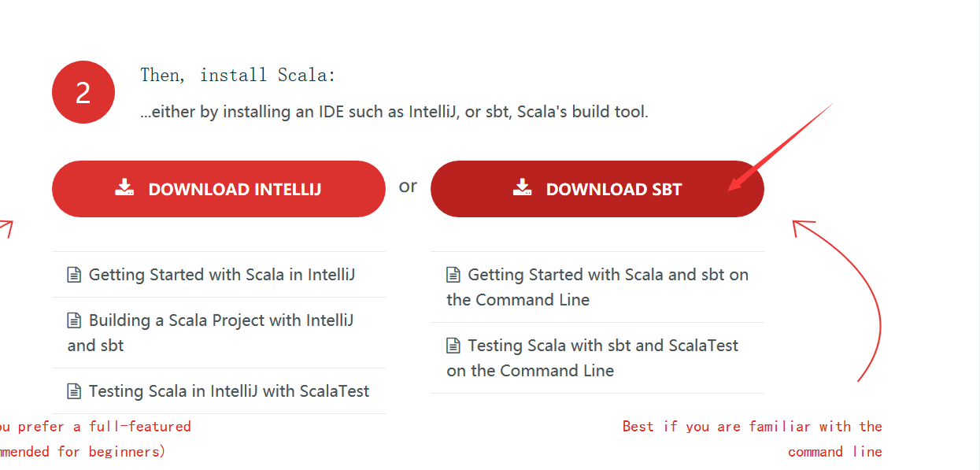Click the "or" text between download buttons
980x470 pixels.
click(x=408, y=187)
